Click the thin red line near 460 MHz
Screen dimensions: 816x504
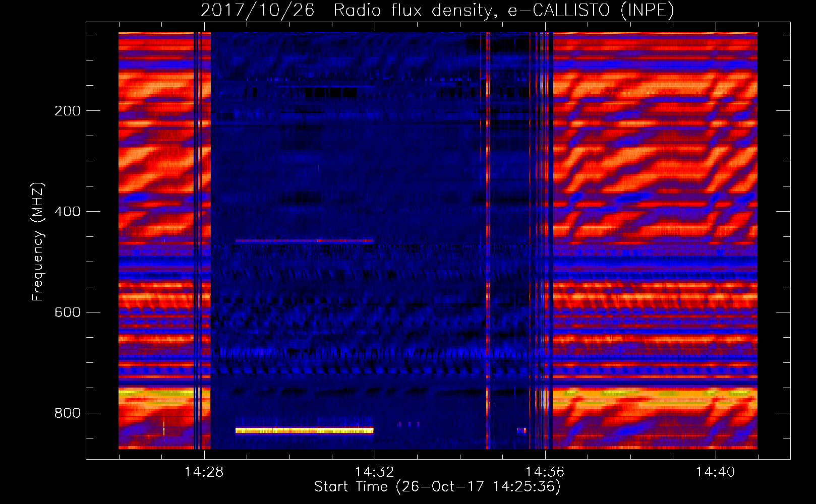(304, 241)
